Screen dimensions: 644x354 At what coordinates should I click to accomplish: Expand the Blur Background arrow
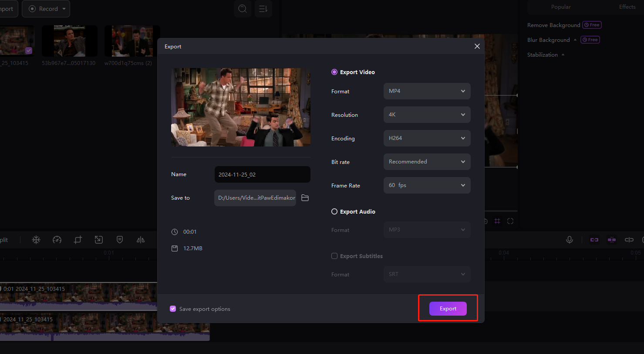(x=575, y=40)
